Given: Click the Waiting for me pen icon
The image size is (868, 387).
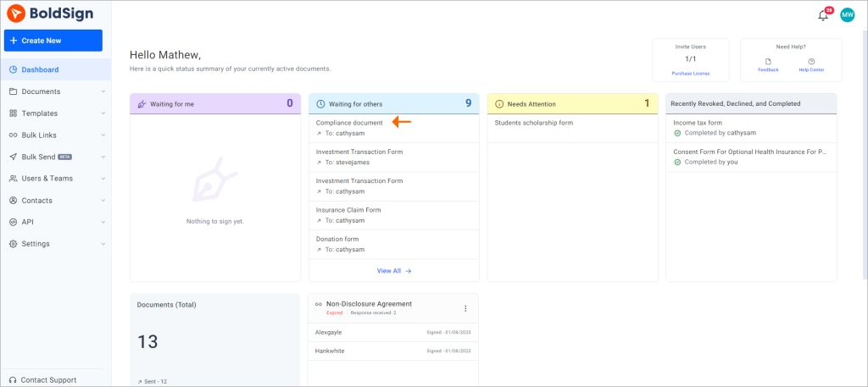Looking at the screenshot, I should coord(141,104).
